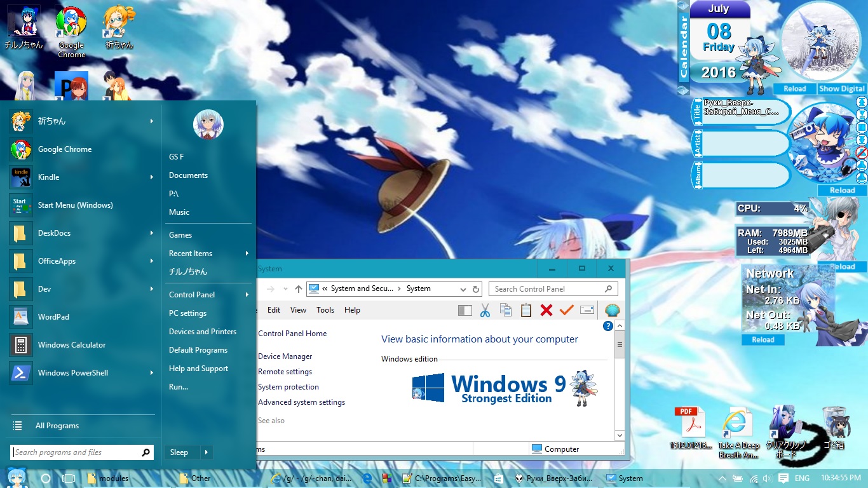Open the shutdown options arrow beside Sleep
868x488 pixels.
click(206, 452)
